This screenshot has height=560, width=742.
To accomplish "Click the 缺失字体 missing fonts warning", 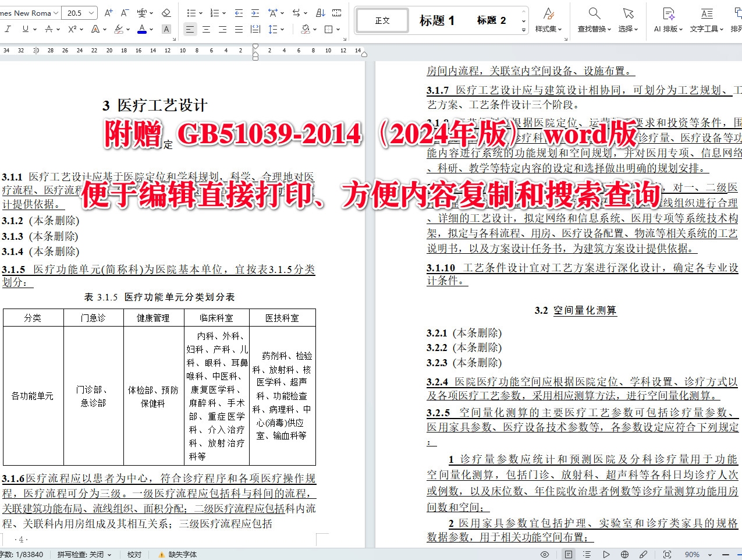I will click(178, 555).
